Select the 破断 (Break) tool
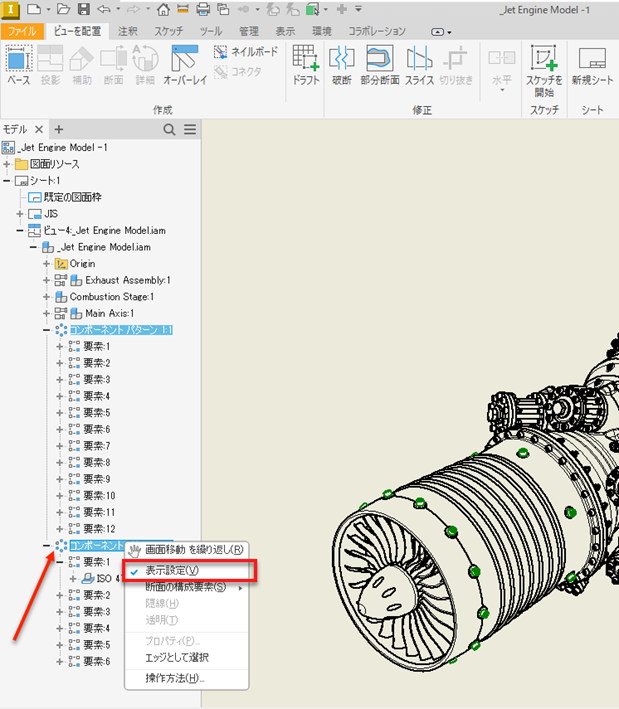The height and width of the screenshot is (709, 619). click(x=342, y=66)
